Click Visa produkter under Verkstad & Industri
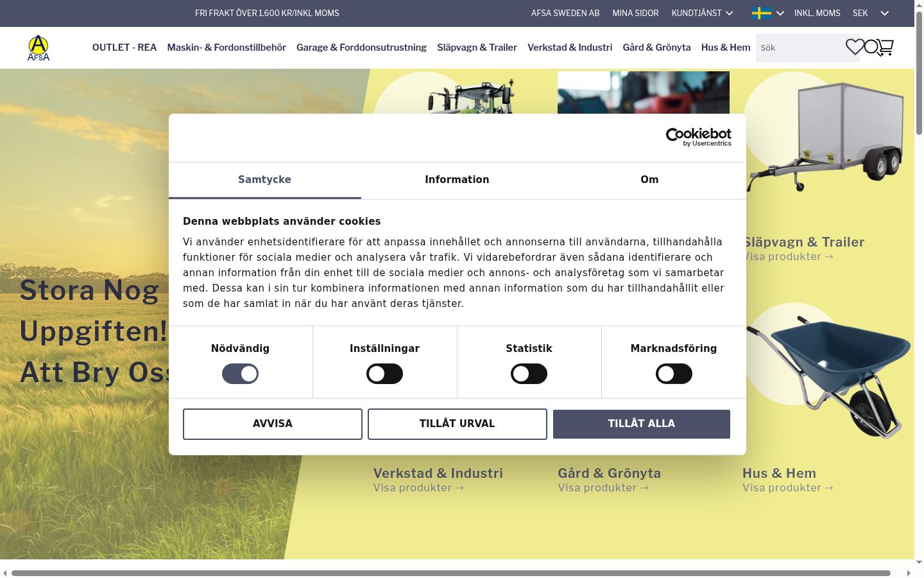The height and width of the screenshot is (578, 924). (x=418, y=488)
